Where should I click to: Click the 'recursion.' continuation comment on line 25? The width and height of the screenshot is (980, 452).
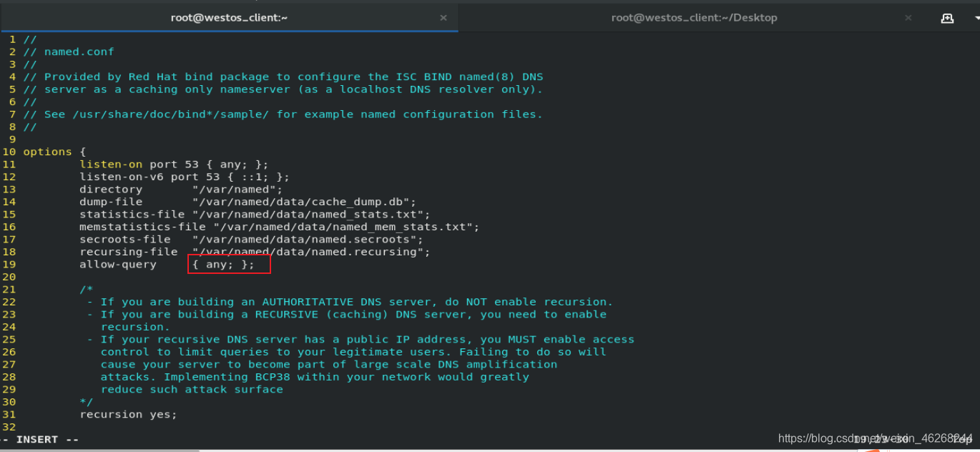click(135, 327)
